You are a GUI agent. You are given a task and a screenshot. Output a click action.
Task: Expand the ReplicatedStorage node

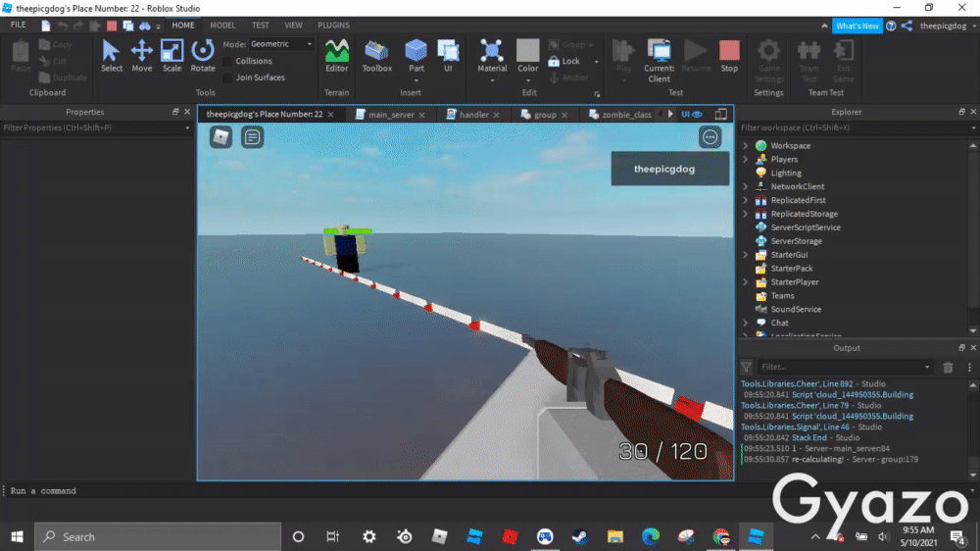point(745,214)
